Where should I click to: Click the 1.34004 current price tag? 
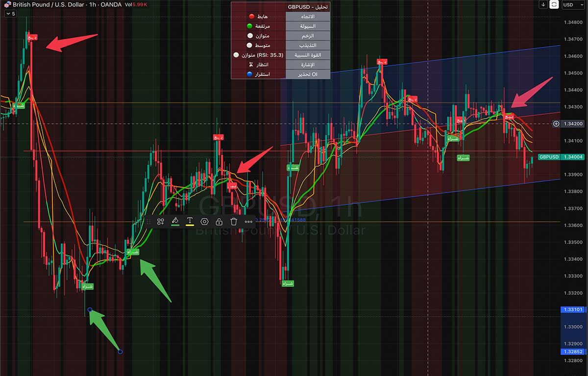tap(573, 157)
